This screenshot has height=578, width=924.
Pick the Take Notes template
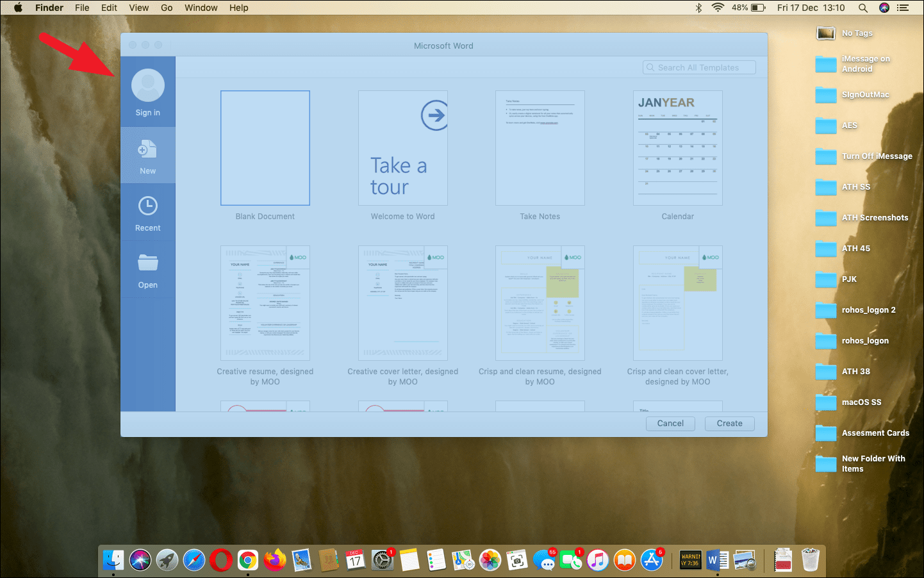(540, 148)
